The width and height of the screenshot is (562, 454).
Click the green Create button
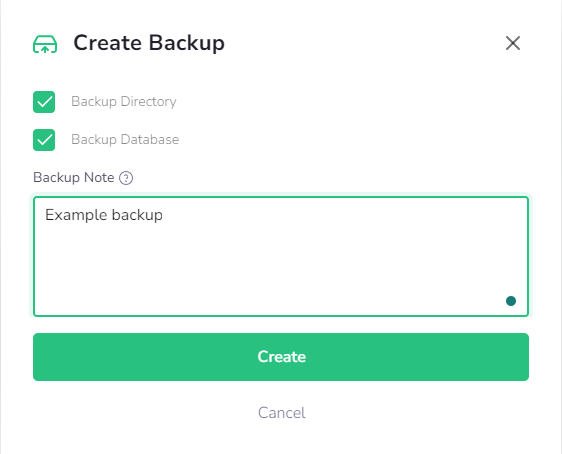(281, 357)
